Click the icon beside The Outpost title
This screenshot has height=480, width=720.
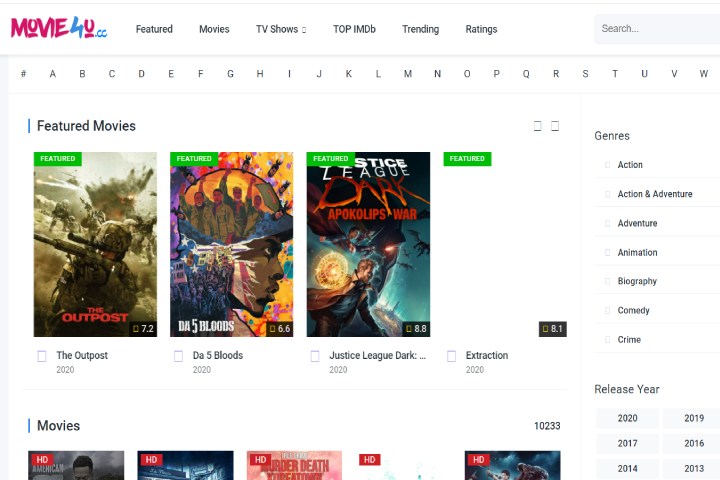42,356
